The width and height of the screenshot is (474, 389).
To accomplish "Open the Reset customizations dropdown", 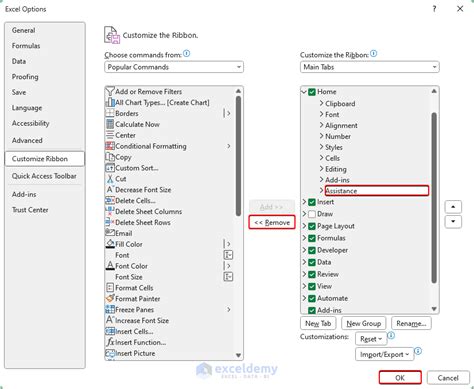I will coord(371,339).
